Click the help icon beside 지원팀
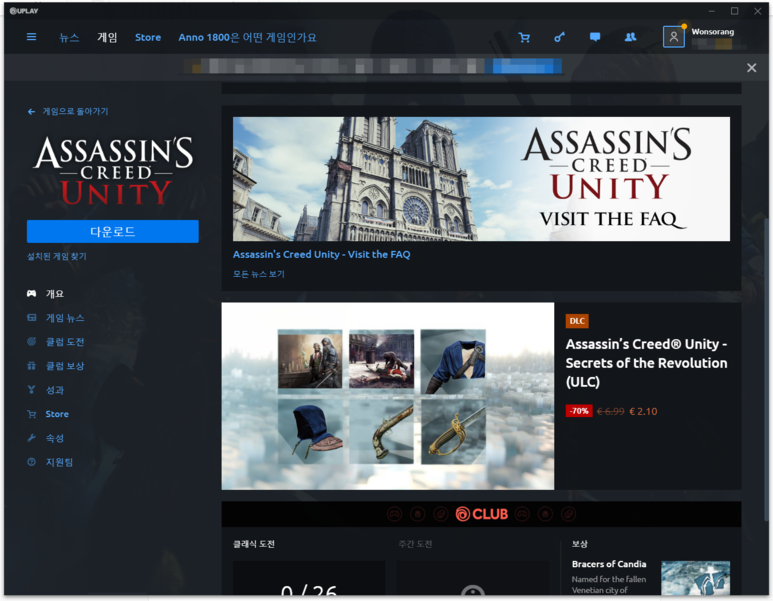This screenshot has height=601, width=773. tap(32, 462)
